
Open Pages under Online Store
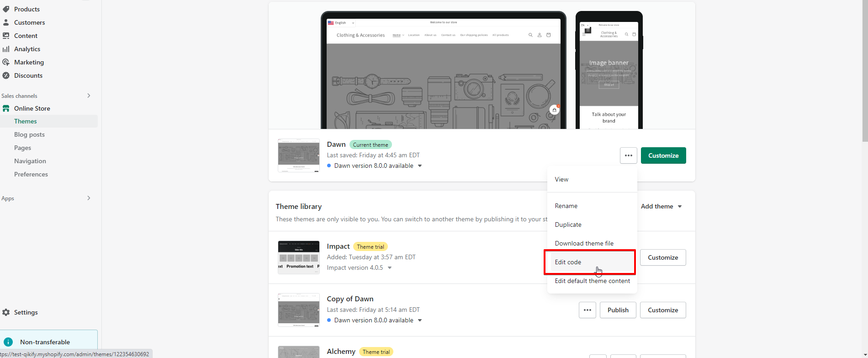[22, 148]
